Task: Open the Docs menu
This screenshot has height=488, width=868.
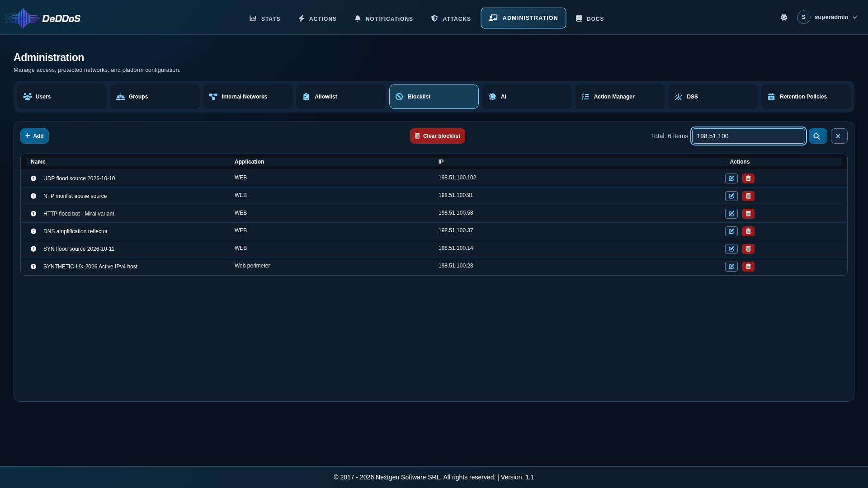Action: pos(590,19)
